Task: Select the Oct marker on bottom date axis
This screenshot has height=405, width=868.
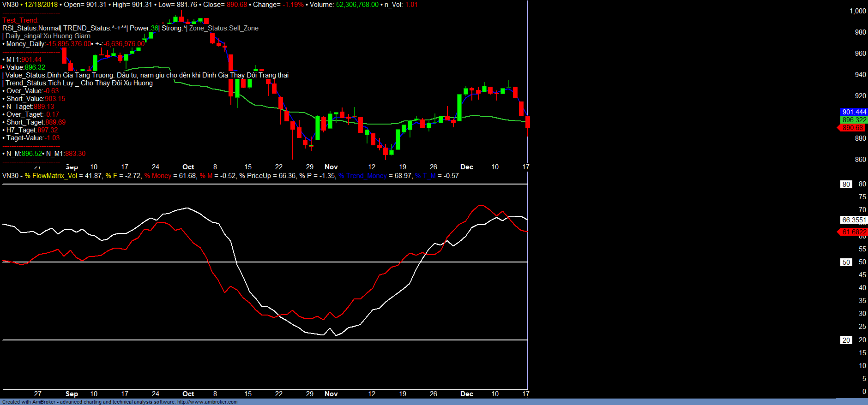Action: coord(188,394)
